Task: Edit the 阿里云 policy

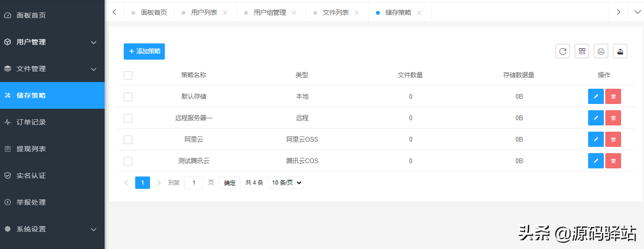Action: (x=596, y=139)
